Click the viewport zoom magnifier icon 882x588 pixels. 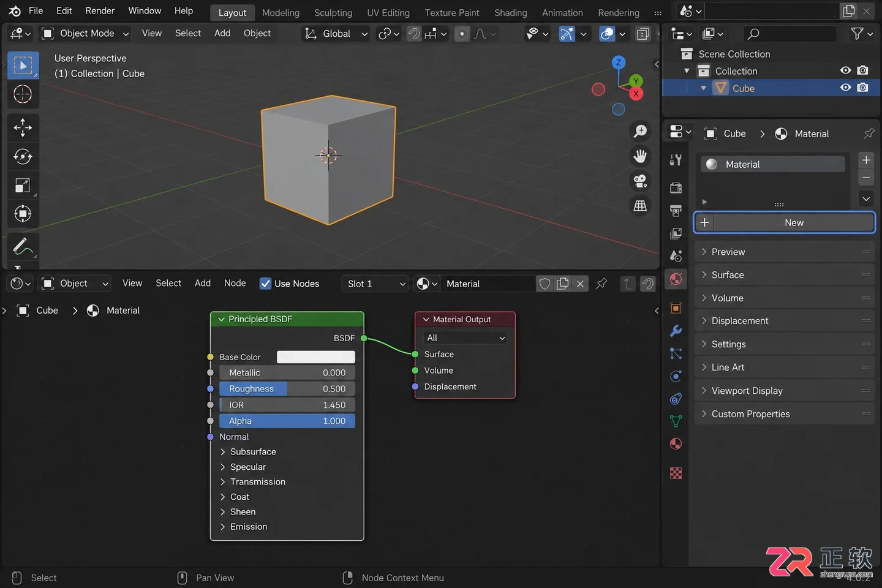pos(640,131)
